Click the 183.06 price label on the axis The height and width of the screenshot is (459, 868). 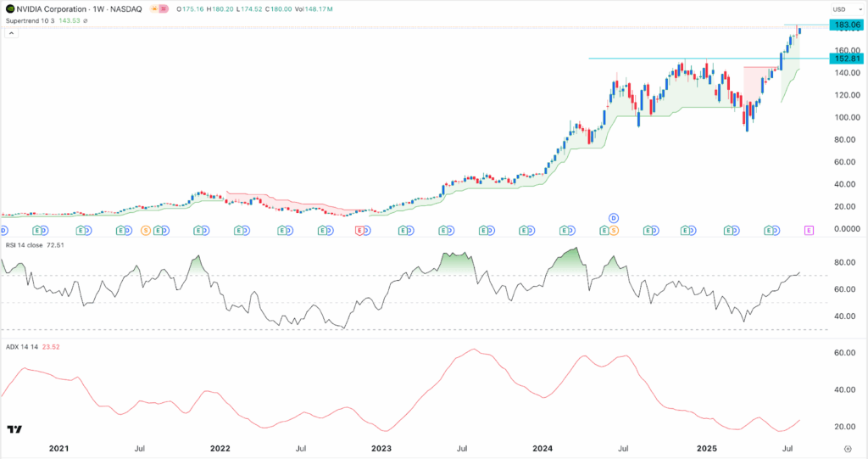tap(846, 26)
